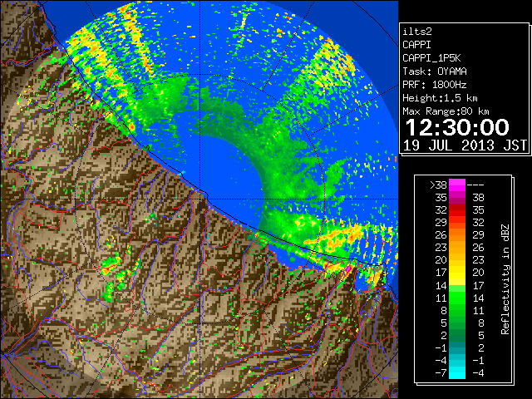
Task: Pick the teal -1 to 2 dBZ swatch
Action: tap(457, 347)
